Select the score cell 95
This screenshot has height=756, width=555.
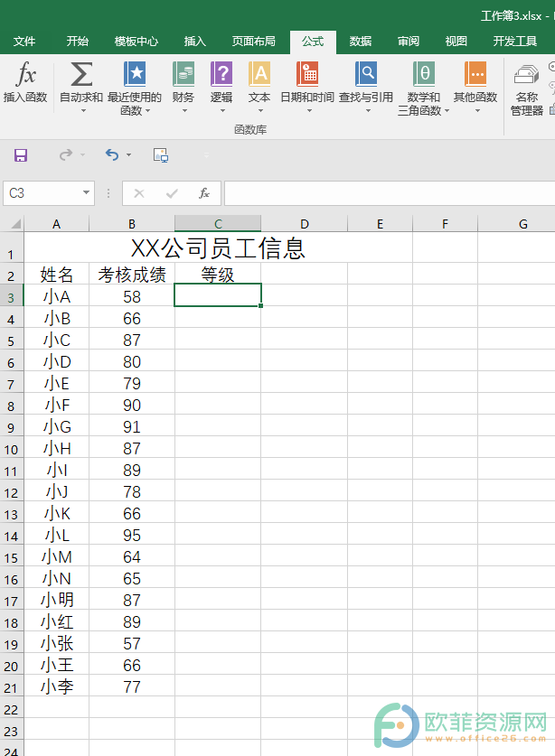coord(132,535)
